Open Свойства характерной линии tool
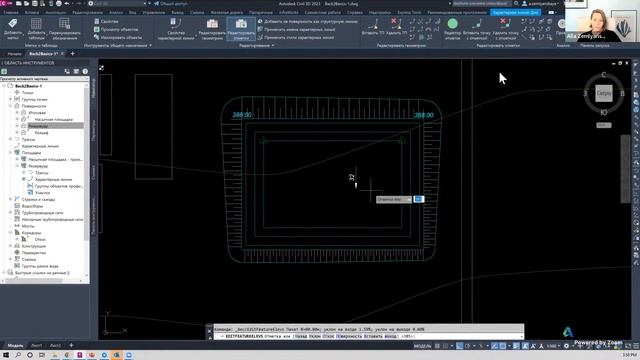Image resolution: width=640 pixels, height=360 pixels. 176,29
